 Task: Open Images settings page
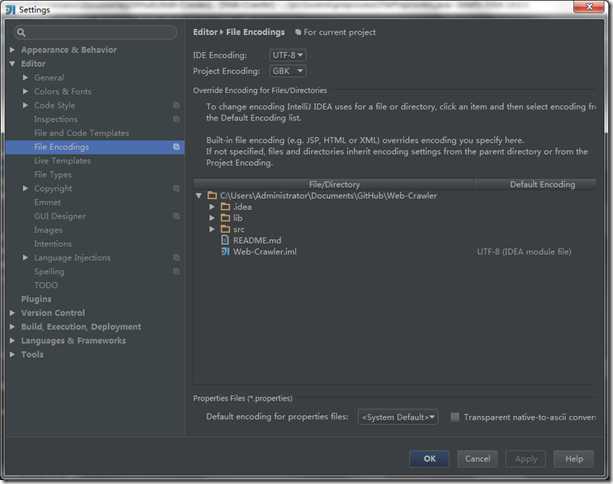click(x=48, y=230)
